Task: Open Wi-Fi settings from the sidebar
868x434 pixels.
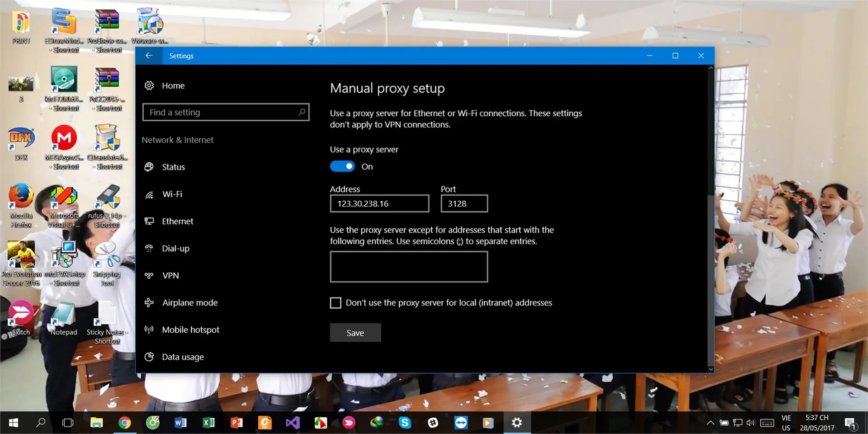Action: point(172,194)
